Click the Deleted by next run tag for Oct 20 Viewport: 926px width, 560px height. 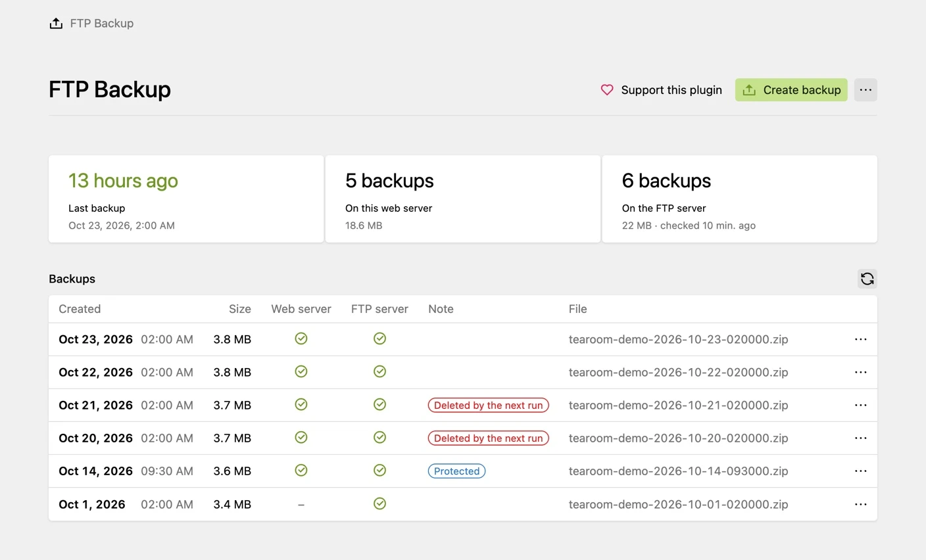pyautogui.click(x=489, y=438)
